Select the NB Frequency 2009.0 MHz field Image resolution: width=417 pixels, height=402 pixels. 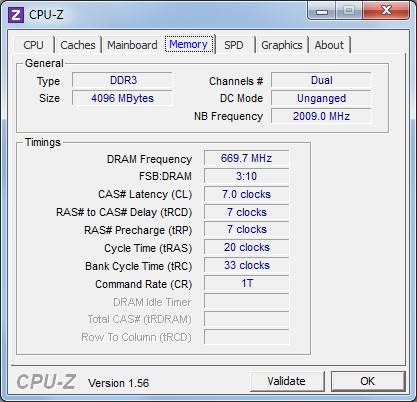tap(321, 116)
